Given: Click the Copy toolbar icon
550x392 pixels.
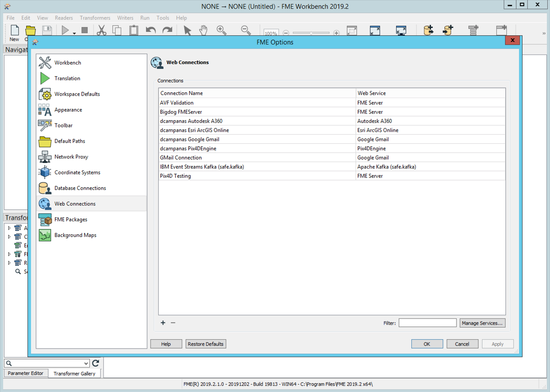Looking at the screenshot, I should click(117, 30).
